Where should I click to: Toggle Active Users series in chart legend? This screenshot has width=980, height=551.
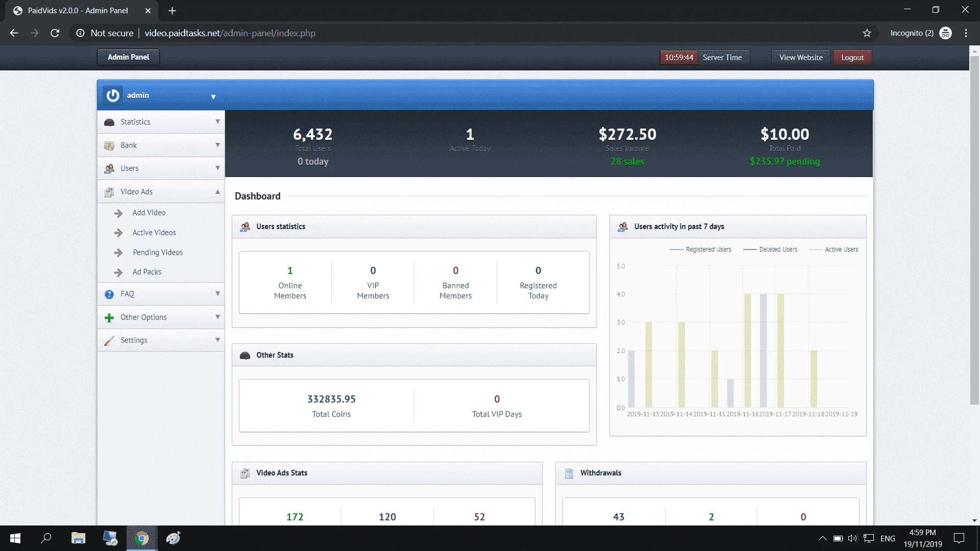834,249
